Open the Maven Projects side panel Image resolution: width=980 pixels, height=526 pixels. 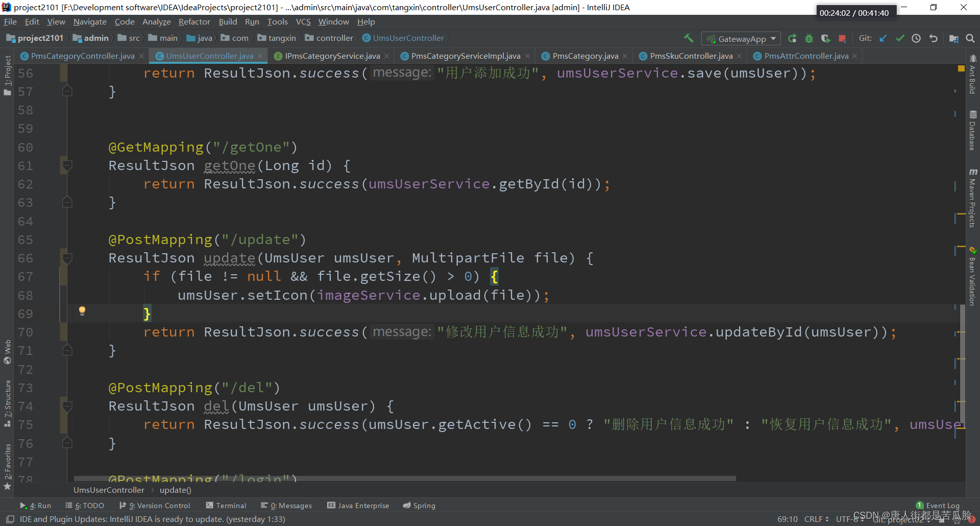pyautogui.click(x=972, y=198)
